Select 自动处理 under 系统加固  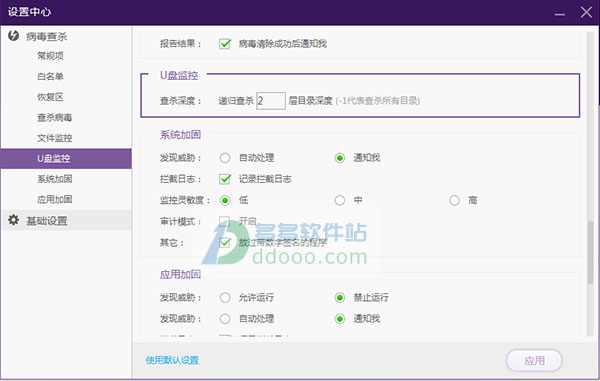tap(225, 158)
